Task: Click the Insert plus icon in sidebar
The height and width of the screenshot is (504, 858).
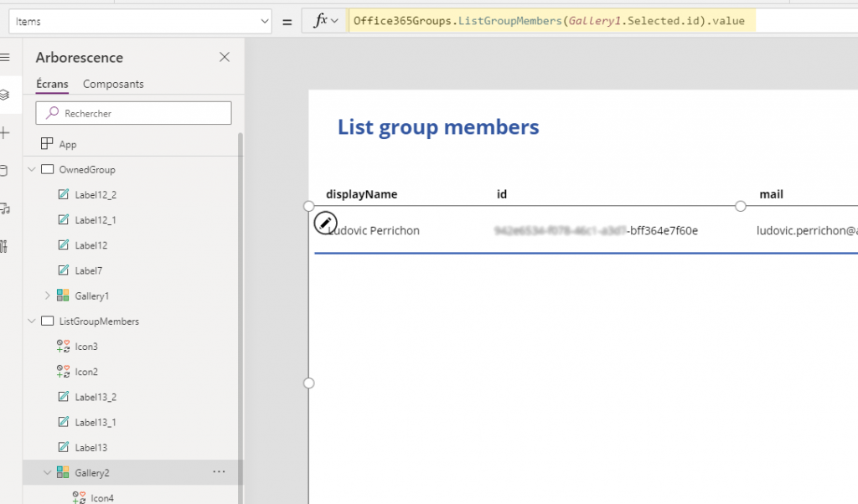Action: (5, 133)
